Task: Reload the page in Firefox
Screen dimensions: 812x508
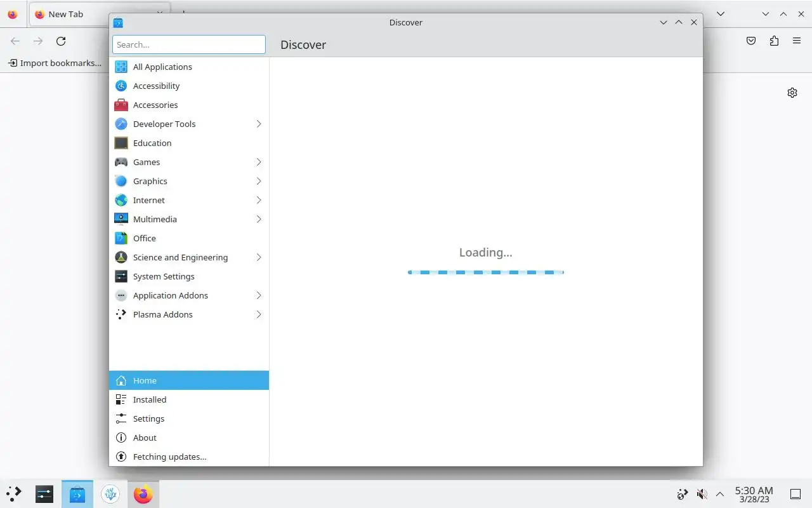Action: pyautogui.click(x=61, y=41)
